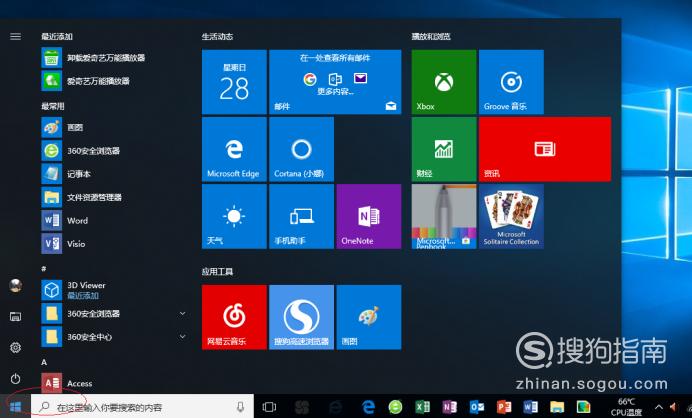
Task: Launch the 搜狗高速浏览器 tile
Action: coord(301,317)
